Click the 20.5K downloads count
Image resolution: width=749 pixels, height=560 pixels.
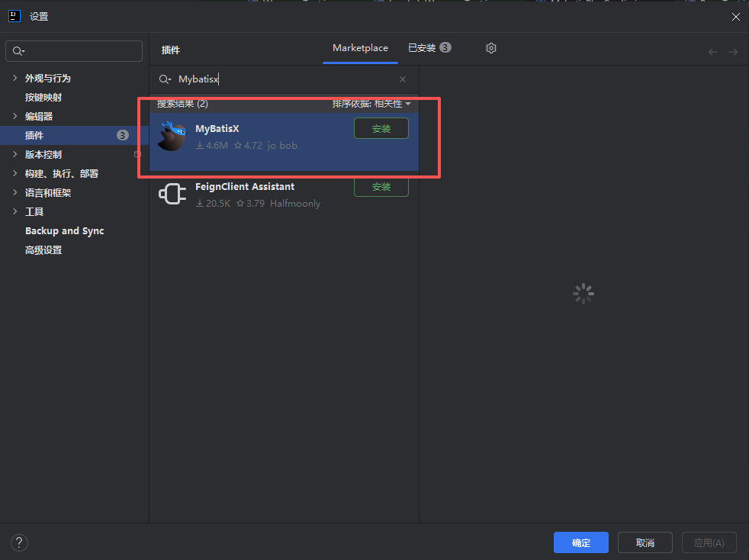point(213,204)
